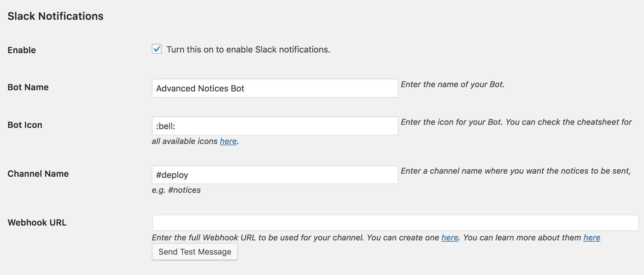The image size is (644, 275).
Task: Open the 'here' link to learn more about webhooks
Action: pyautogui.click(x=592, y=238)
